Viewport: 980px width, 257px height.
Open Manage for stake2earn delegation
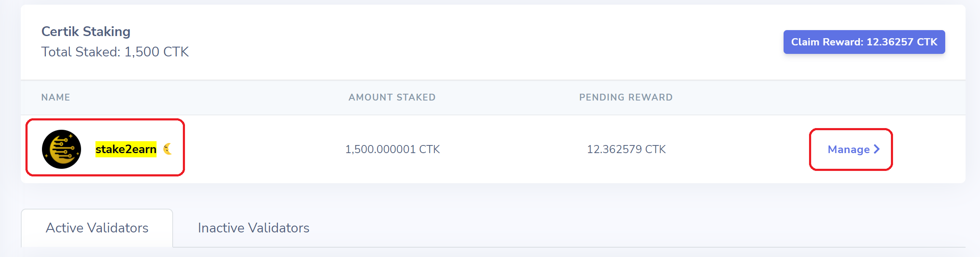(x=853, y=149)
